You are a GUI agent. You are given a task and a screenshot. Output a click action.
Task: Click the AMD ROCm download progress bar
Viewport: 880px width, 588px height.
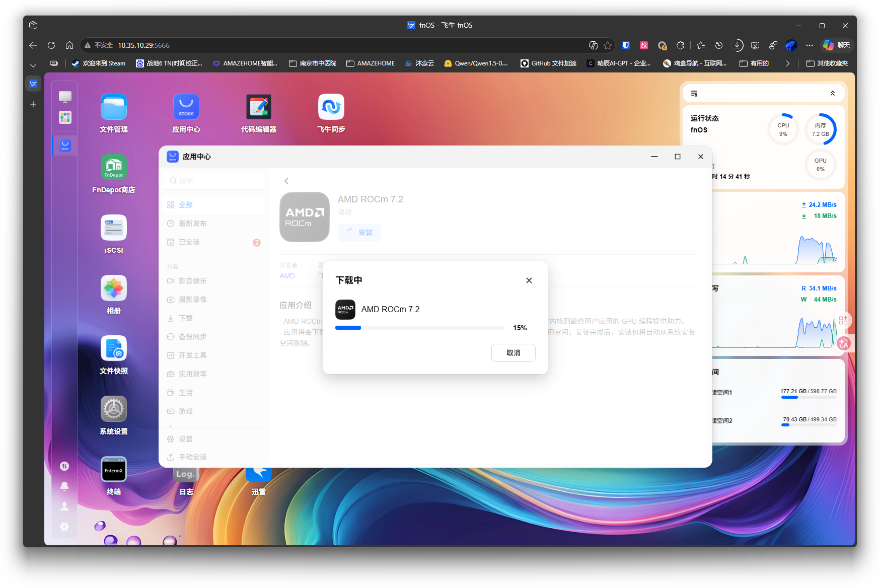(420, 328)
